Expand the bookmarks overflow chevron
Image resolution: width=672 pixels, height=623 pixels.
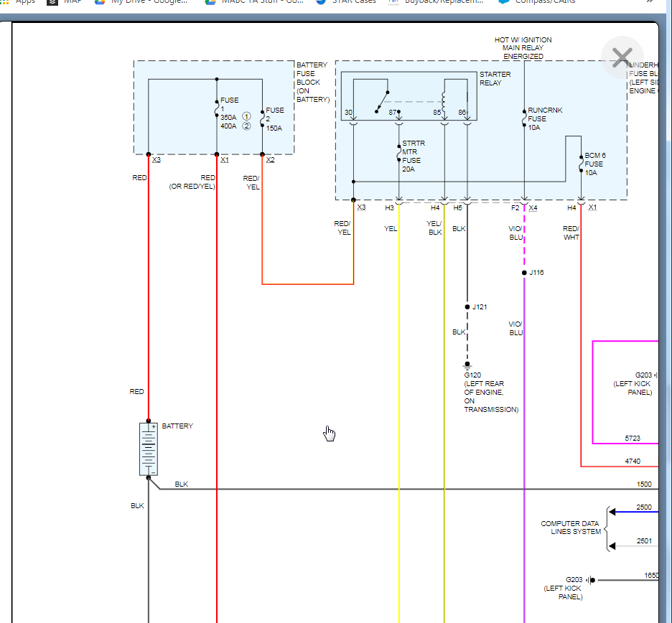(650, 1)
